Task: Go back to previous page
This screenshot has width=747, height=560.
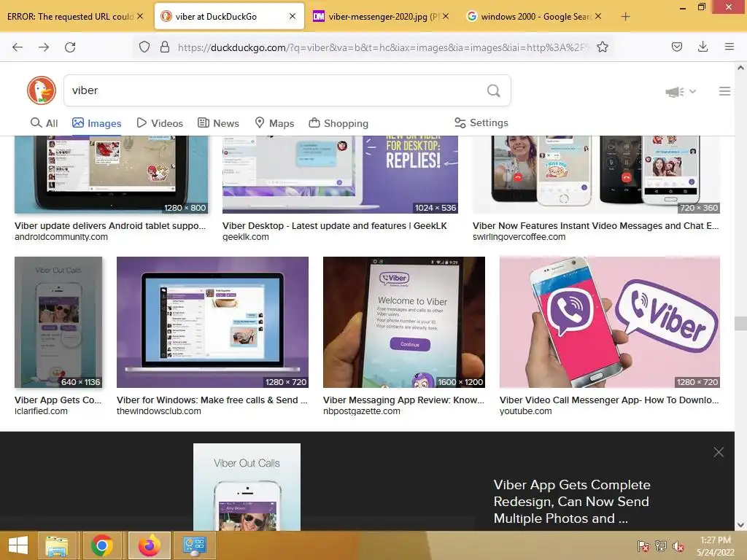Action: pyautogui.click(x=18, y=47)
